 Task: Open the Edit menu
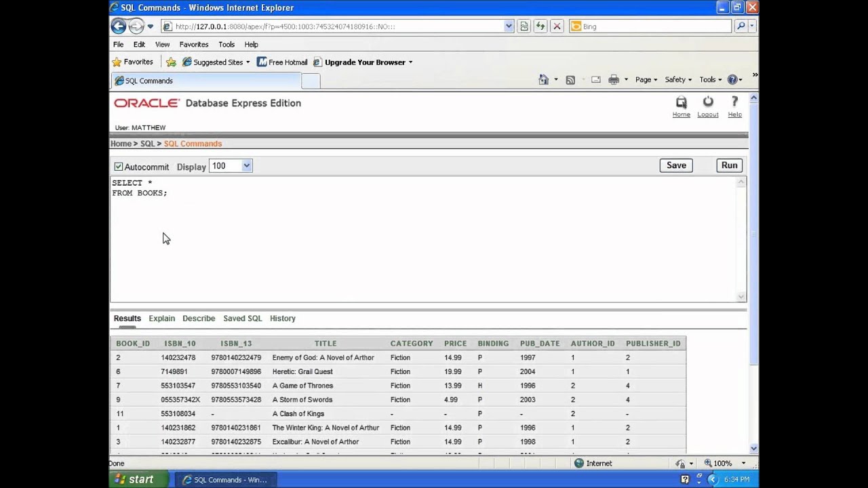pyautogui.click(x=139, y=45)
